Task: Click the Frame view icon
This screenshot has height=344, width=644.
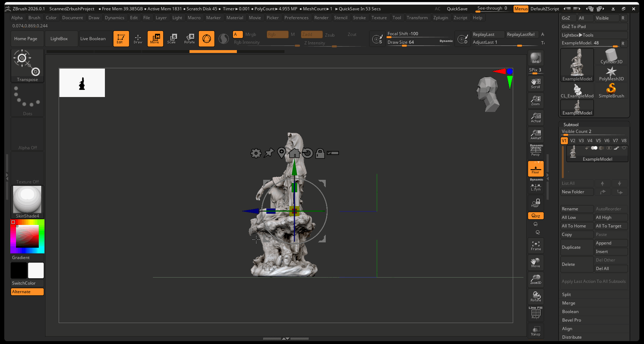Action: point(536,246)
